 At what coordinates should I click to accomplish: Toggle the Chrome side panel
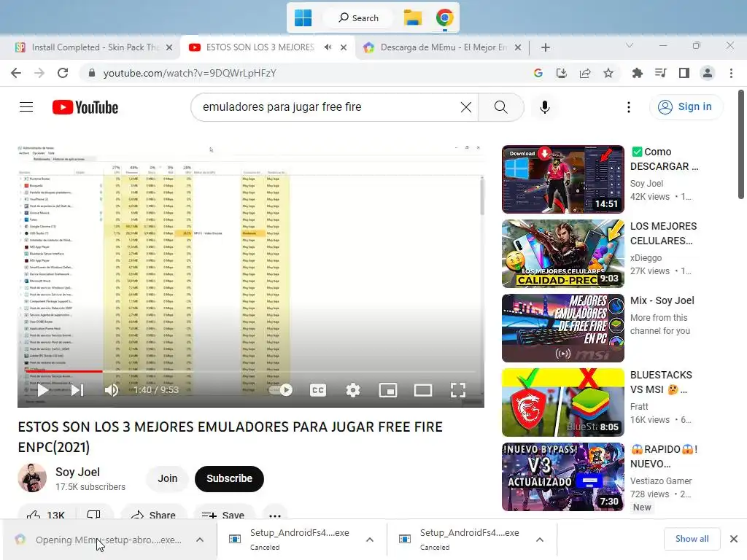click(684, 73)
